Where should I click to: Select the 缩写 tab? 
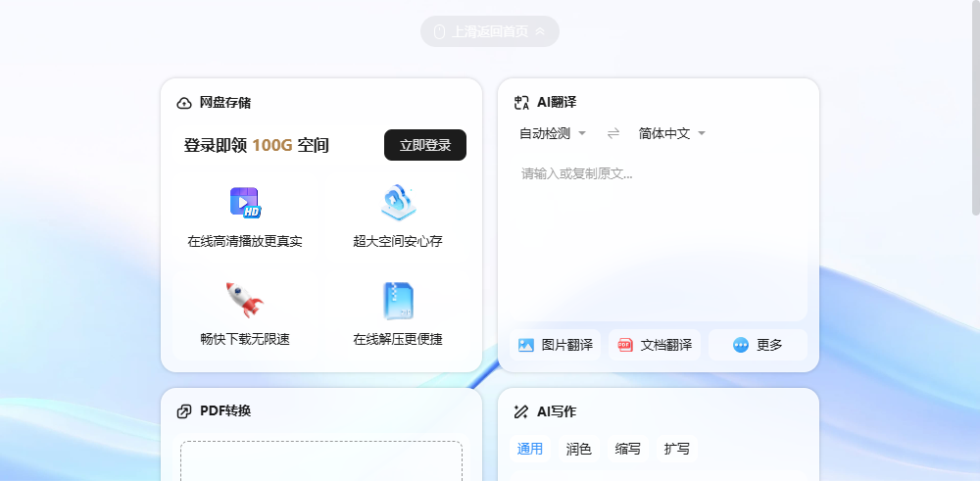(x=627, y=449)
